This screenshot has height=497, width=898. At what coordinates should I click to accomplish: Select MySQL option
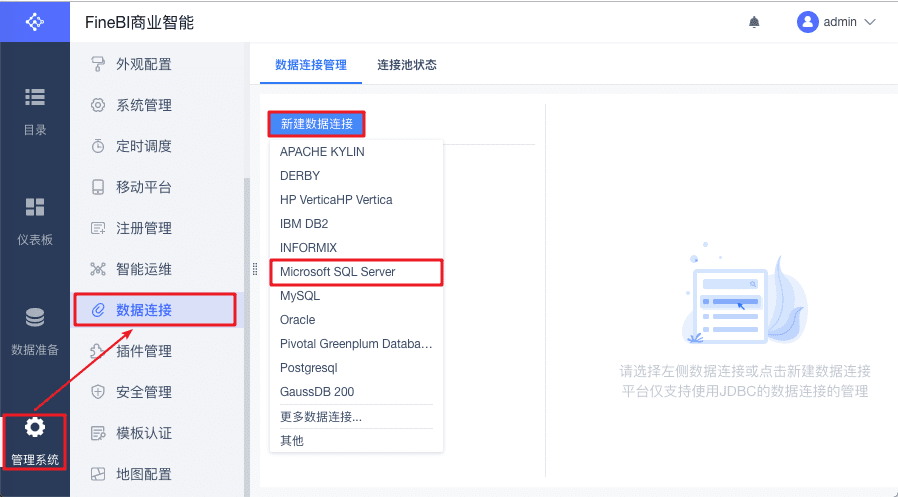click(x=356, y=296)
